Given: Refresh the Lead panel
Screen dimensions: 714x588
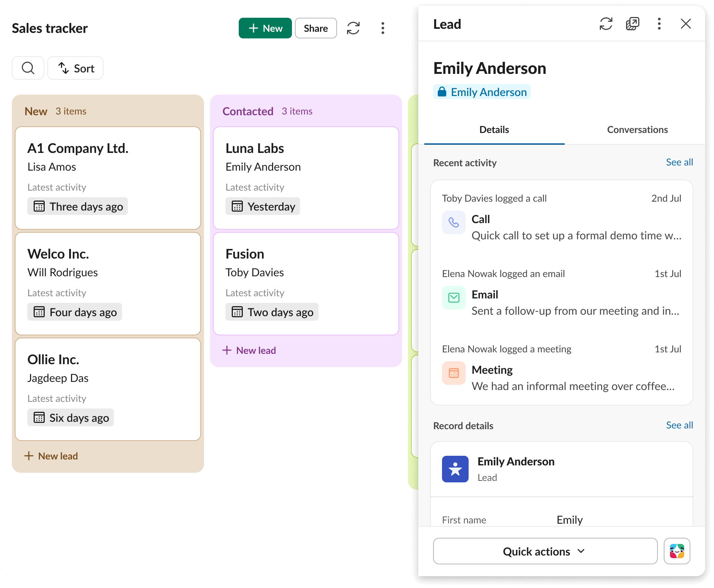Looking at the screenshot, I should tap(606, 24).
